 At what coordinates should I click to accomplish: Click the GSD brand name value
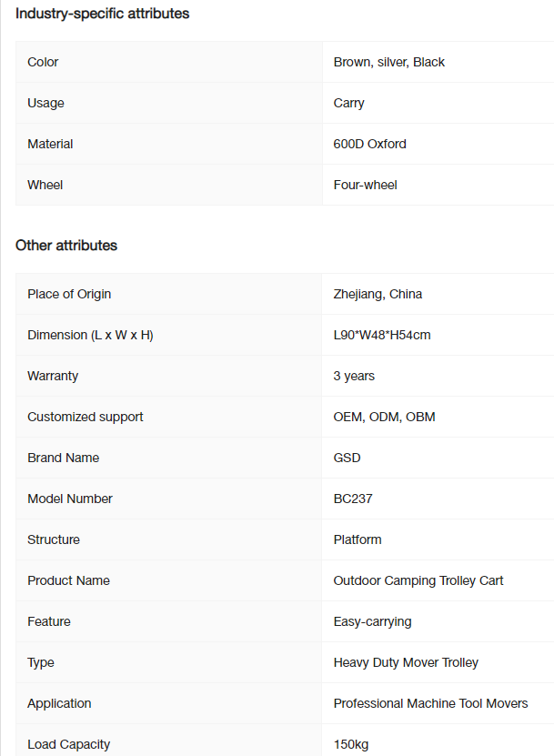coord(347,458)
